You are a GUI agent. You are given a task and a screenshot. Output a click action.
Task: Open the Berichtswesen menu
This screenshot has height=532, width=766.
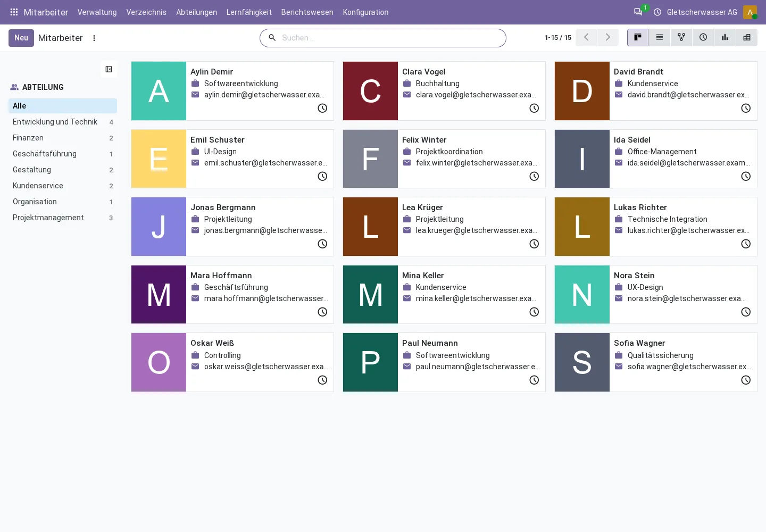click(307, 12)
